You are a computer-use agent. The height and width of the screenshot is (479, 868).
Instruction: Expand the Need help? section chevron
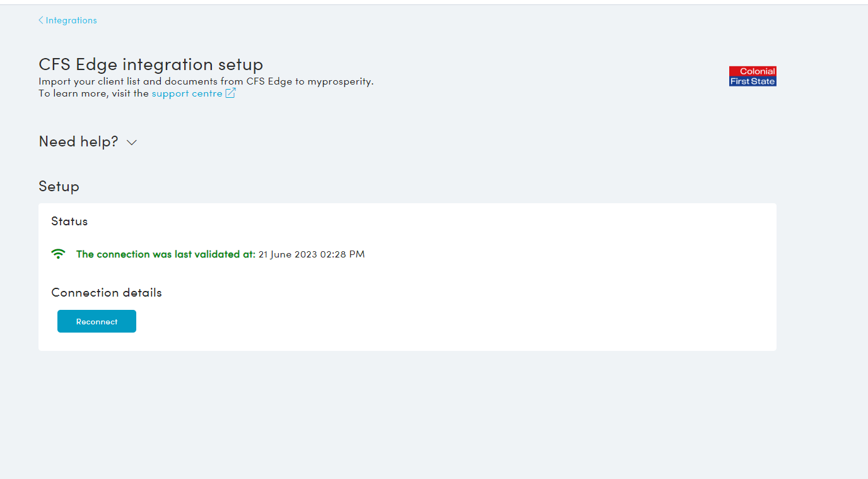click(132, 143)
